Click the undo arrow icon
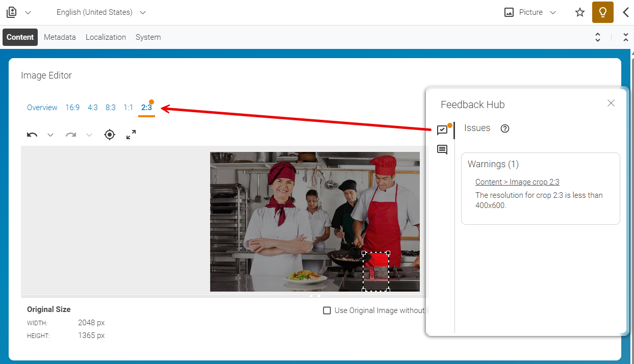Screen dimensions: 634x364 (x=32, y=135)
